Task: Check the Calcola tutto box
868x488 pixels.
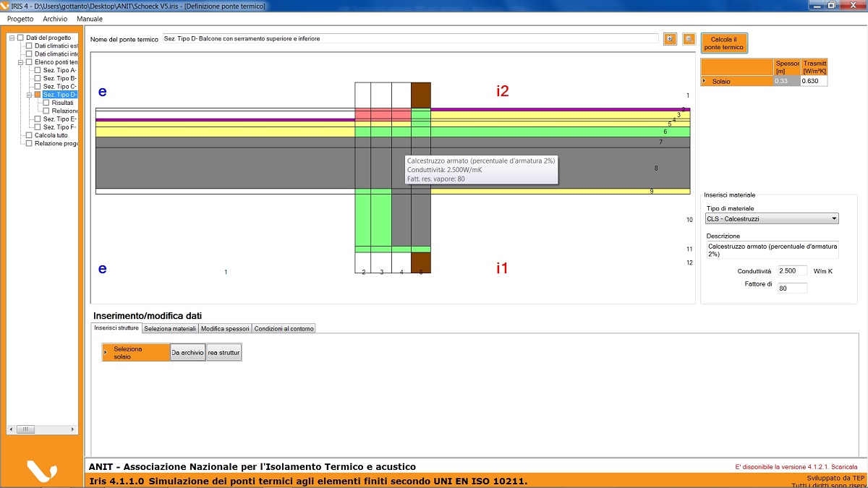Action: tap(29, 135)
